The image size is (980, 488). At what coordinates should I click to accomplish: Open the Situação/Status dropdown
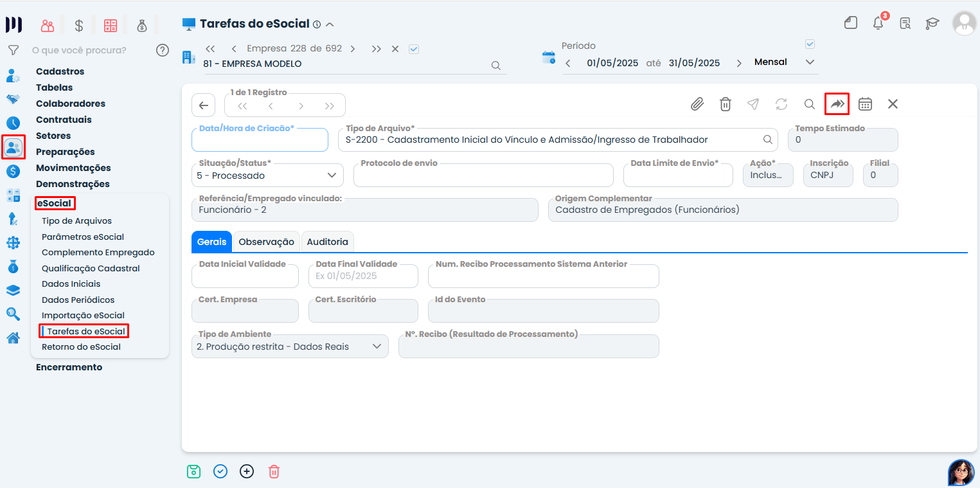pos(267,176)
